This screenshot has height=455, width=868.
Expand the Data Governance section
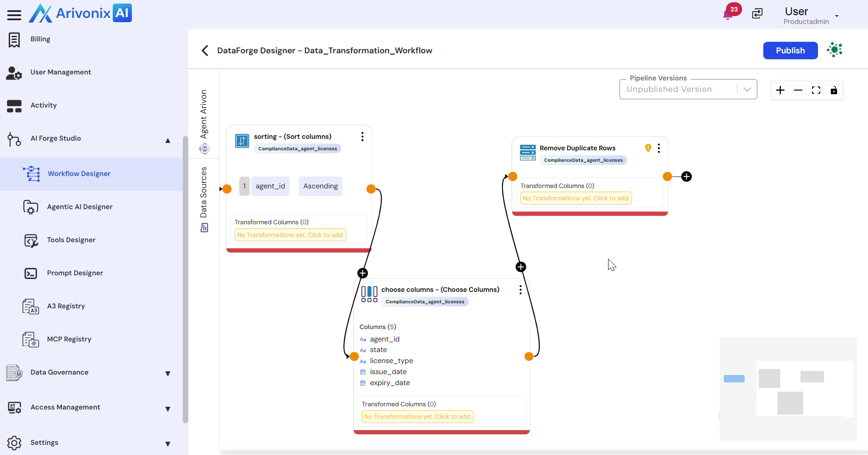click(168, 373)
